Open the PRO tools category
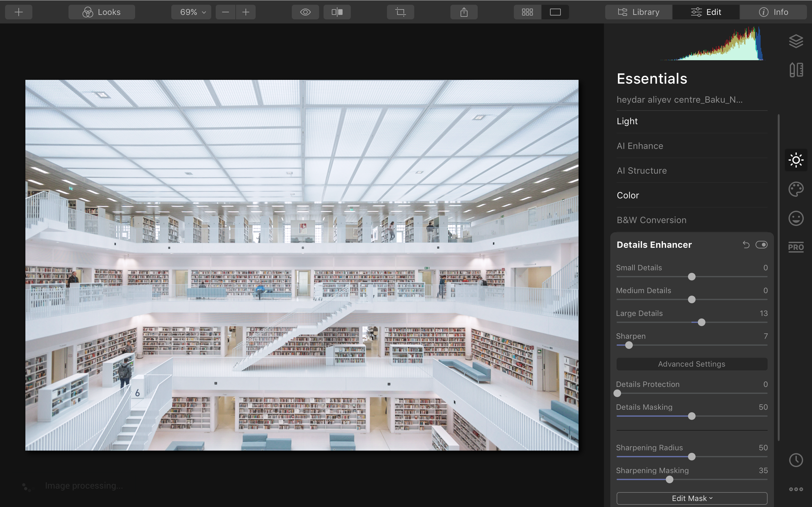Image resolution: width=812 pixels, height=507 pixels. click(x=796, y=247)
